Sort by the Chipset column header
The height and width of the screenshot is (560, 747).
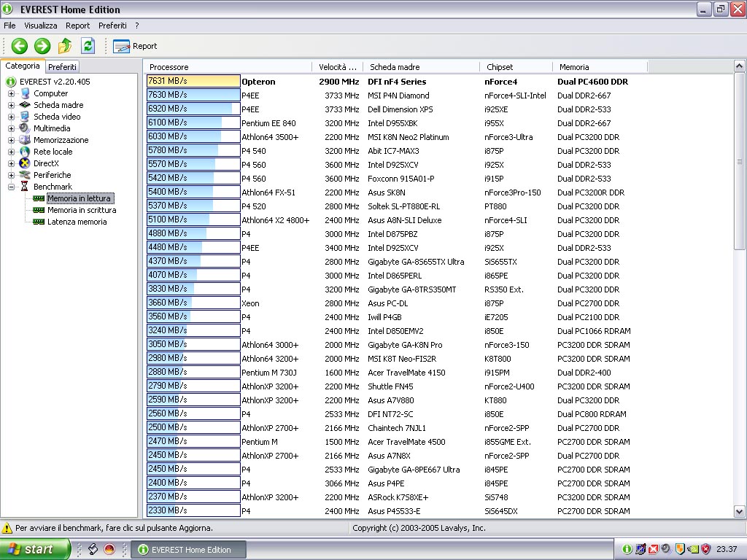click(516, 67)
